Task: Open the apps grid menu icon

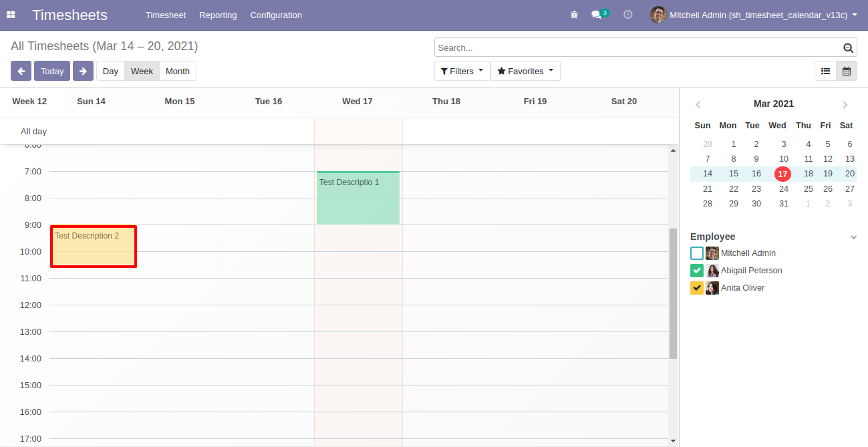Action: click(x=11, y=15)
